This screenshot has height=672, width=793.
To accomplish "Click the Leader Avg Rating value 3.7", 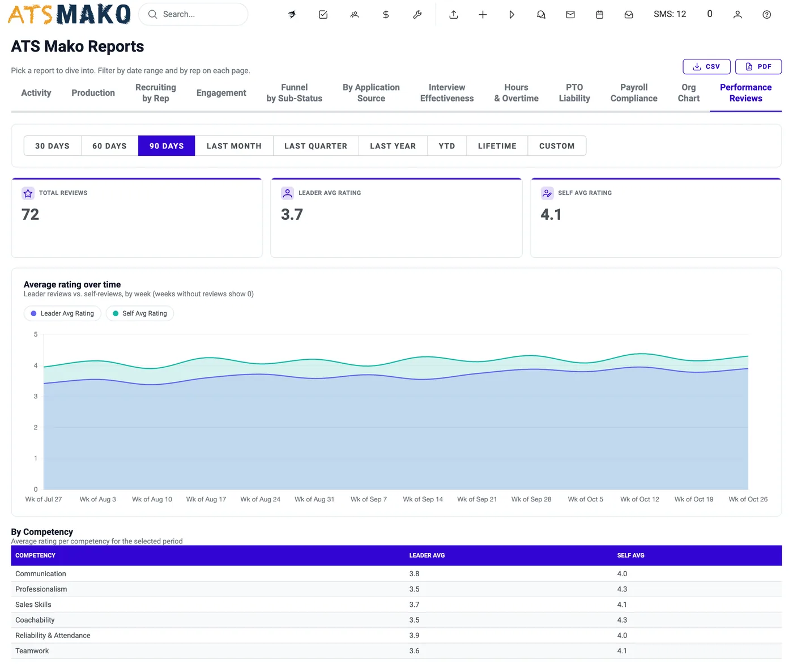I will click(292, 215).
